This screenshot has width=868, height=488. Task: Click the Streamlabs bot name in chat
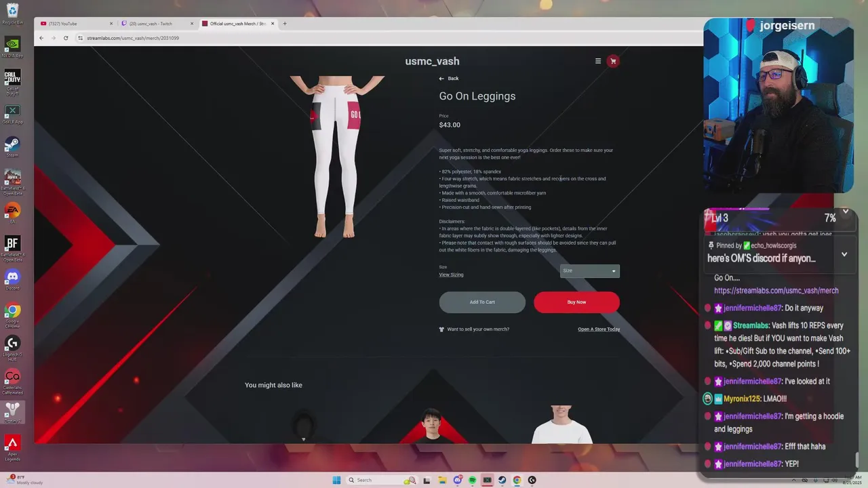point(750,326)
